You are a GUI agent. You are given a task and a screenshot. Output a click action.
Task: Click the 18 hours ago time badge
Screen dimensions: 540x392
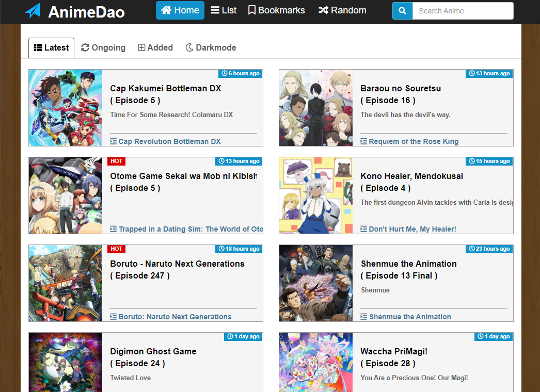pos(239,249)
